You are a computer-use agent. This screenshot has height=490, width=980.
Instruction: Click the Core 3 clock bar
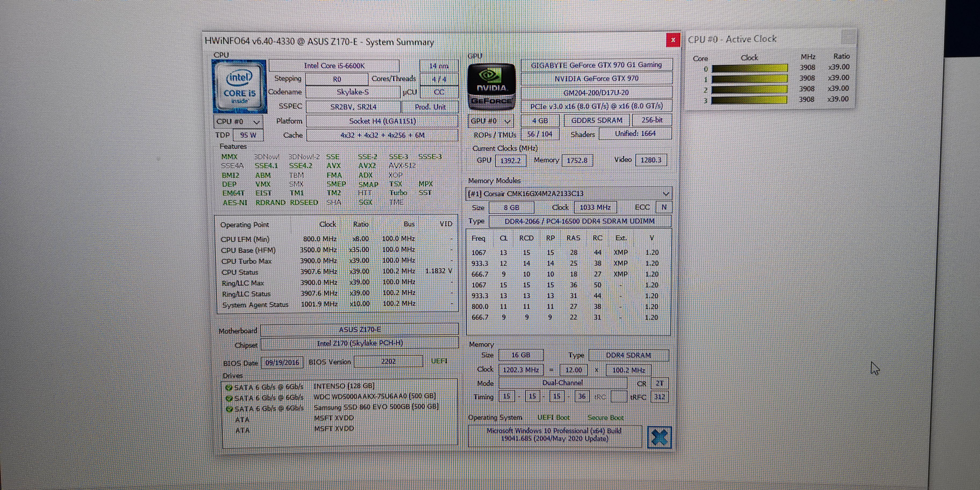(x=748, y=100)
